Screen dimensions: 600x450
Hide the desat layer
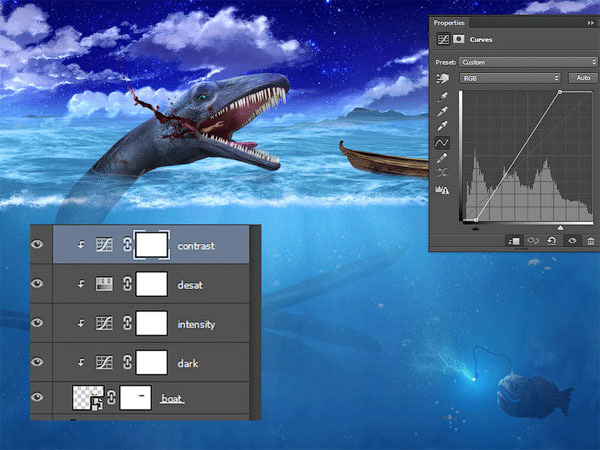coord(37,283)
